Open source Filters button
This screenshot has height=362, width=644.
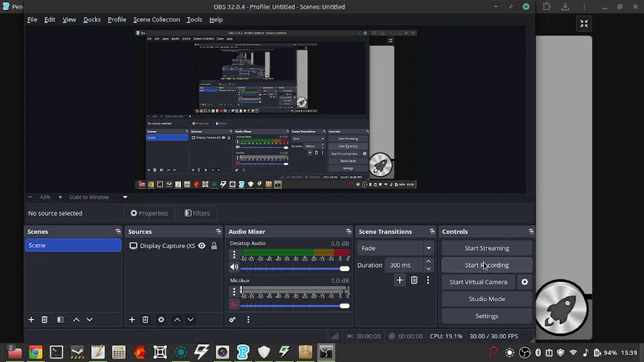pyautogui.click(x=197, y=213)
